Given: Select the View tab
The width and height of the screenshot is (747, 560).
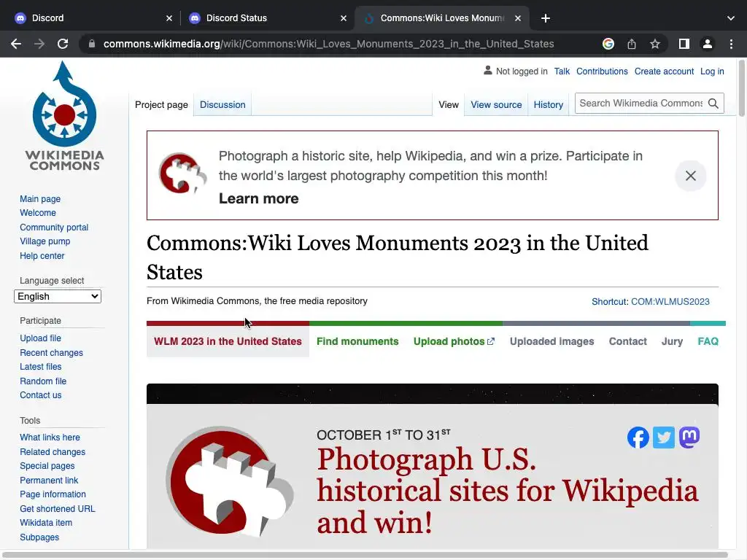Looking at the screenshot, I should (449, 105).
